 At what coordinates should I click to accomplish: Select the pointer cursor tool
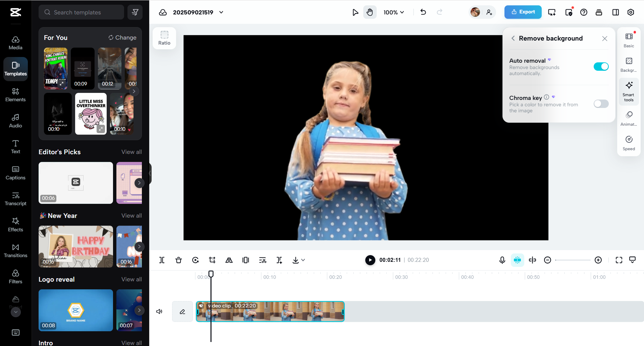pyautogui.click(x=355, y=12)
